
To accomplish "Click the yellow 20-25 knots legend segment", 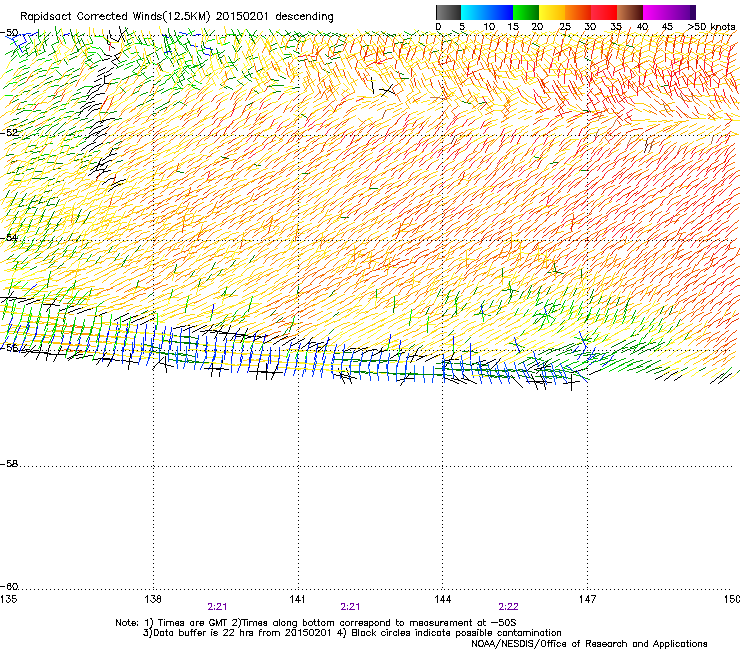I will [x=552, y=12].
